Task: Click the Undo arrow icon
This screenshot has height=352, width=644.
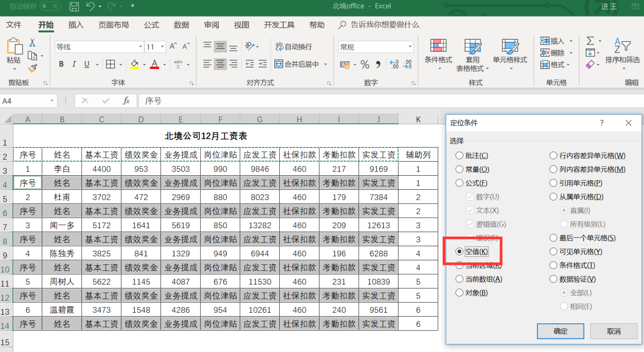Action: pyautogui.click(x=91, y=7)
